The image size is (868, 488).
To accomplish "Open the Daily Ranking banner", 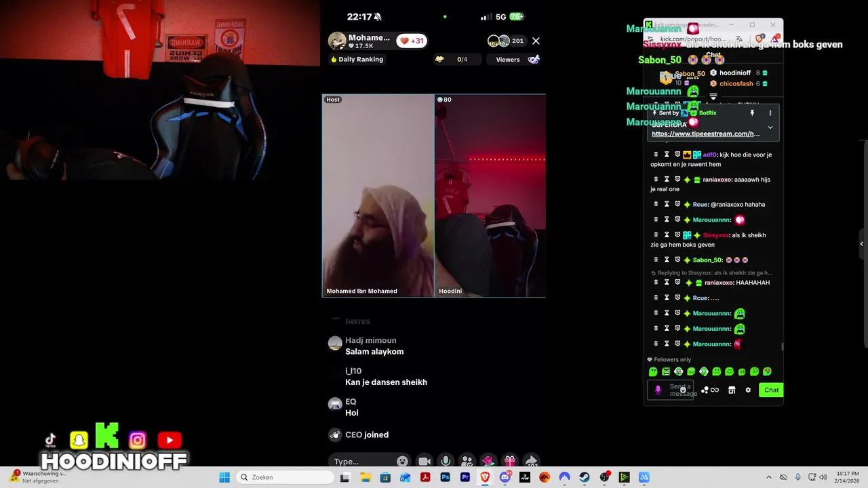I will (357, 59).
